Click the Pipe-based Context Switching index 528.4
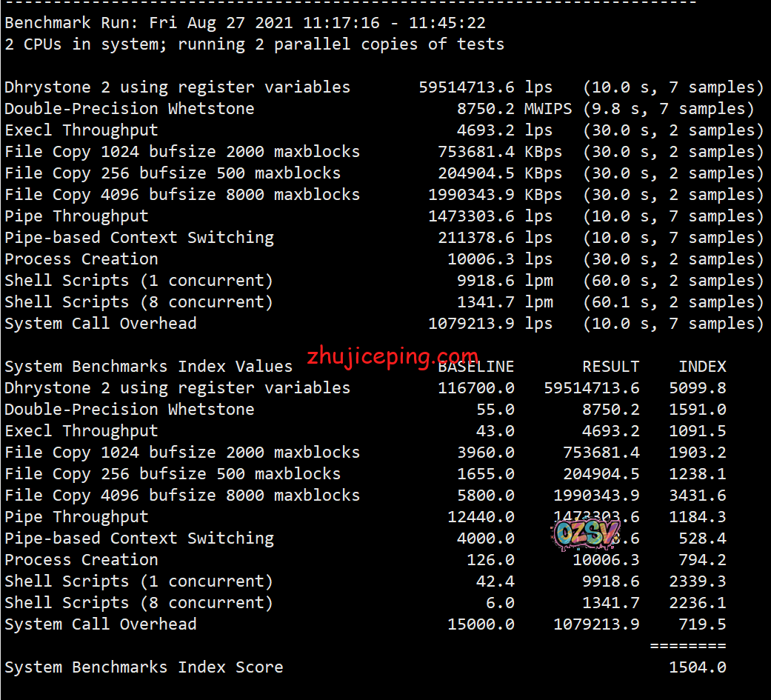The width and height of the screenshot is (771, 700). [702, 539]
